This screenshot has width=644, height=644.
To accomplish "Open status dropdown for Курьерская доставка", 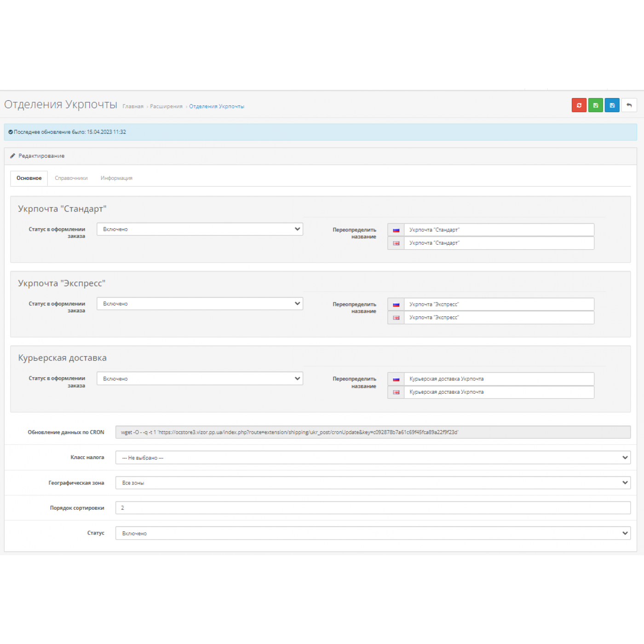I will pos(200,379).
